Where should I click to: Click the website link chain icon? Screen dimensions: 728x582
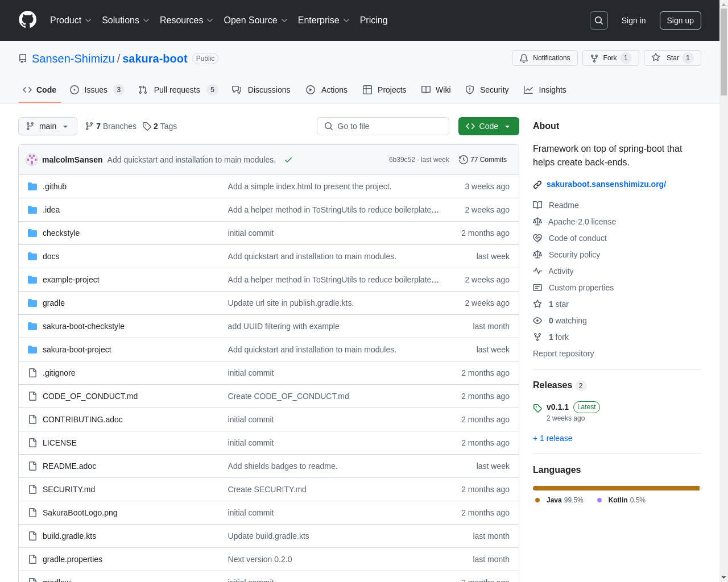[537, 185]
